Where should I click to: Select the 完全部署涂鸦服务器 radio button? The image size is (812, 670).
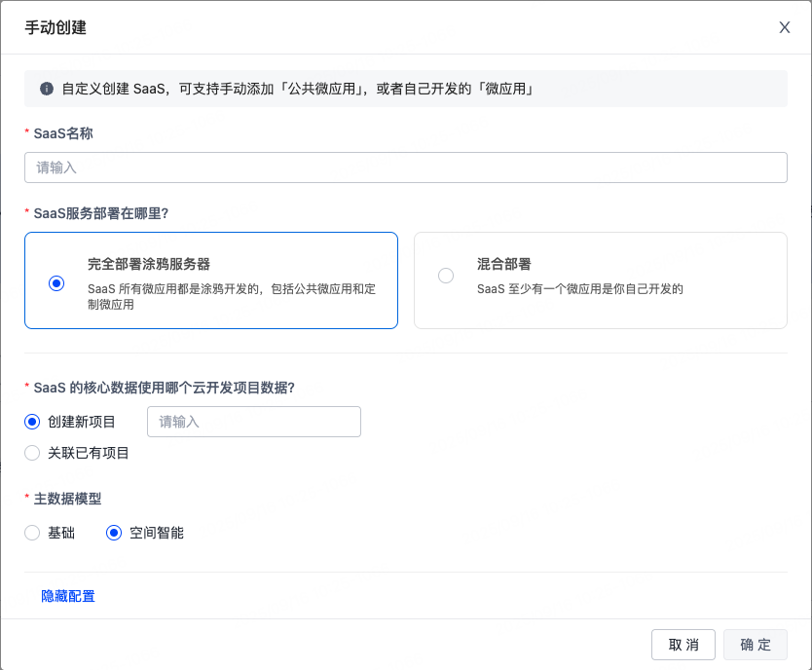click(56, 283)
